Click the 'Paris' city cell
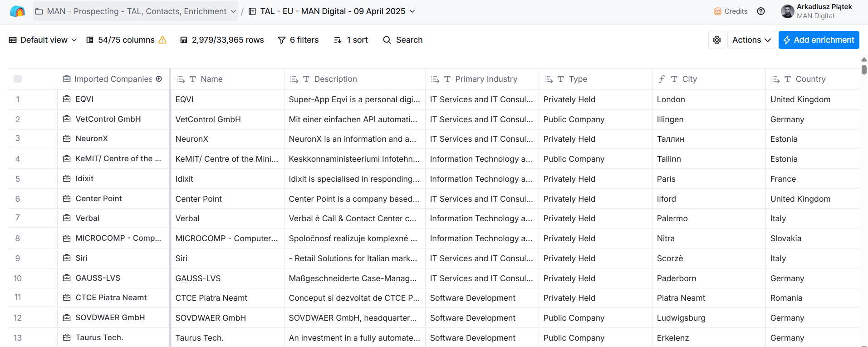The height and width of the screenshot is (347, 868). 709,179
